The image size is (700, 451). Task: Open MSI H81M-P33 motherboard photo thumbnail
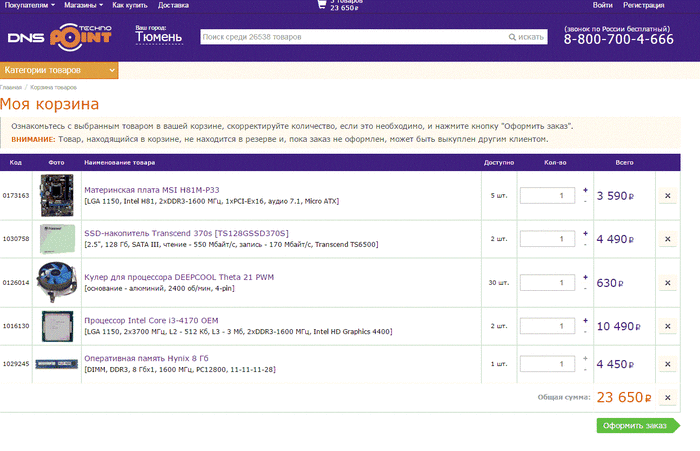click(57, 195)
